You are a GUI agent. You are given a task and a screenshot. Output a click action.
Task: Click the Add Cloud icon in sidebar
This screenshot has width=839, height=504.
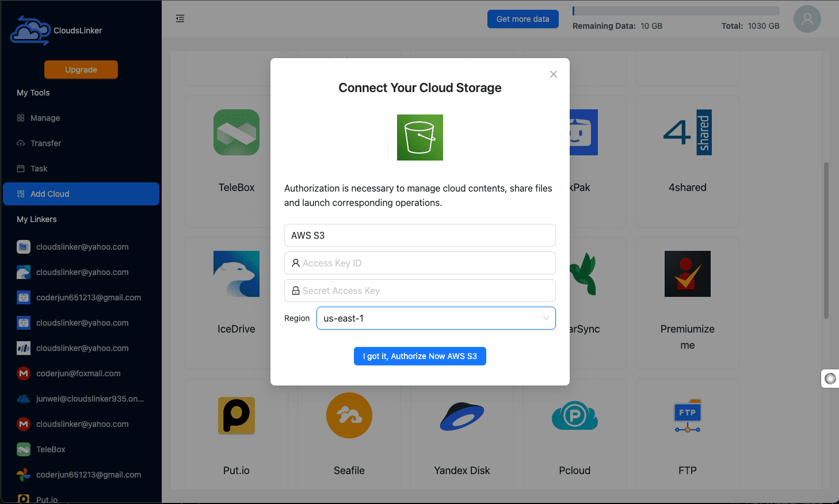pyautogui.click(x=21, y=194)
